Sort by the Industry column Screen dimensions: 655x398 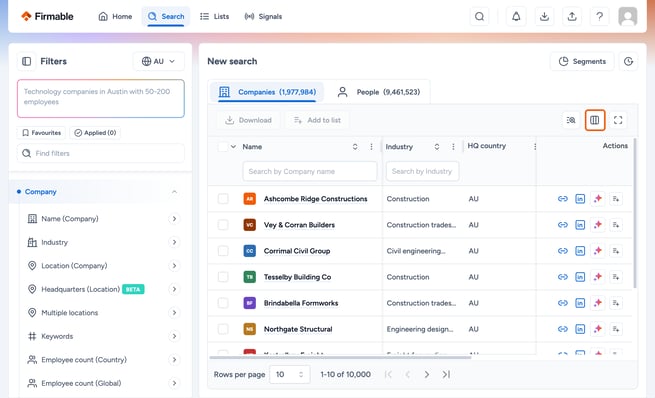437,147
